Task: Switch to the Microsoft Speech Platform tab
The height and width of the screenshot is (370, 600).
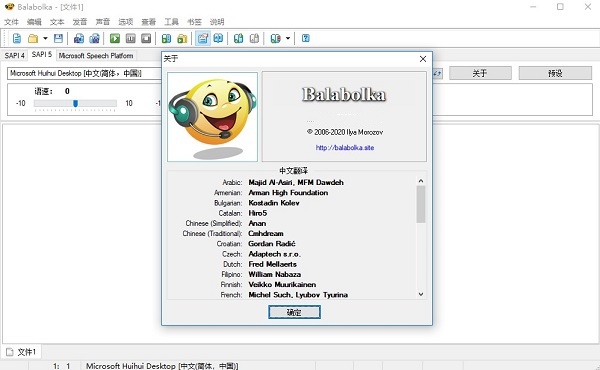Action: [x=96, y=55]
